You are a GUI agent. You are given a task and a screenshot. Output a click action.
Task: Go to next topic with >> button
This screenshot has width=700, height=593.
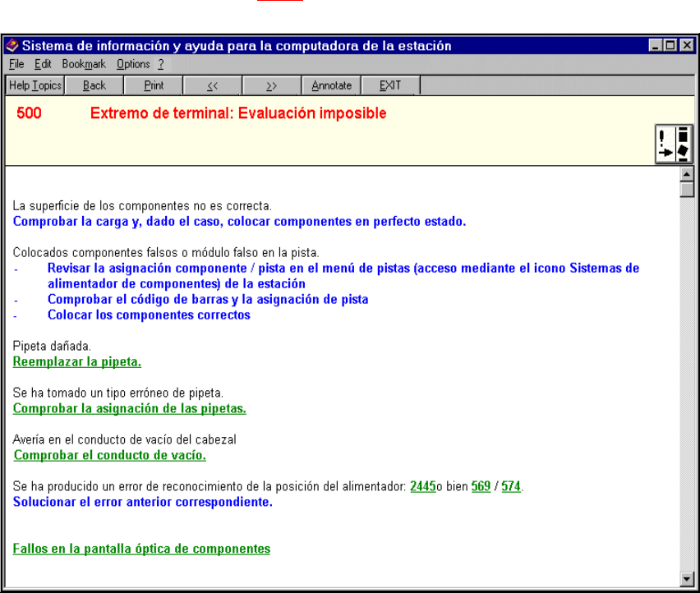click(271, 85)
